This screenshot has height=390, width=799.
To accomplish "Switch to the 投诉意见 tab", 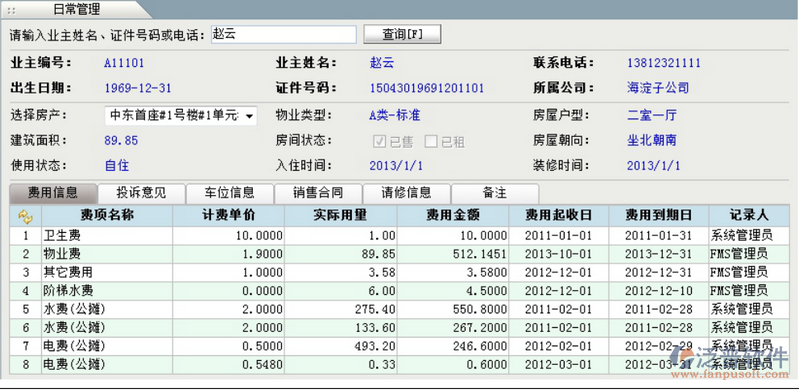I will [x=141, y=193].
